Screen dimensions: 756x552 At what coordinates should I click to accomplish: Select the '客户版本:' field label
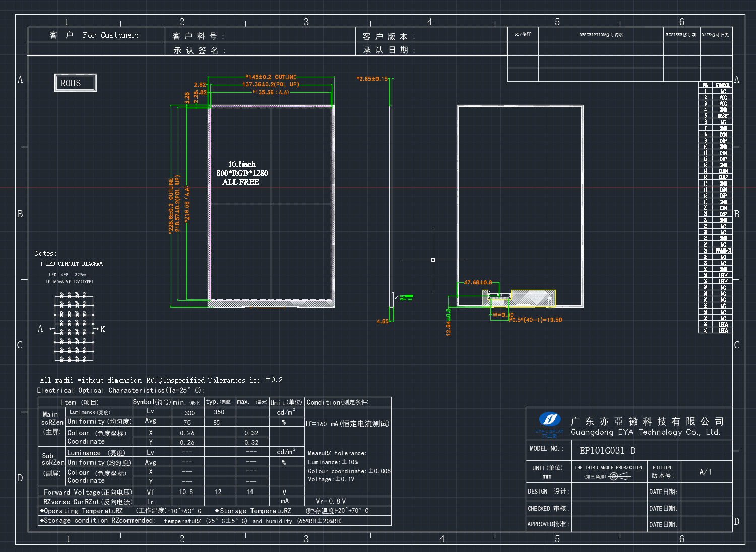coord(389,36)
